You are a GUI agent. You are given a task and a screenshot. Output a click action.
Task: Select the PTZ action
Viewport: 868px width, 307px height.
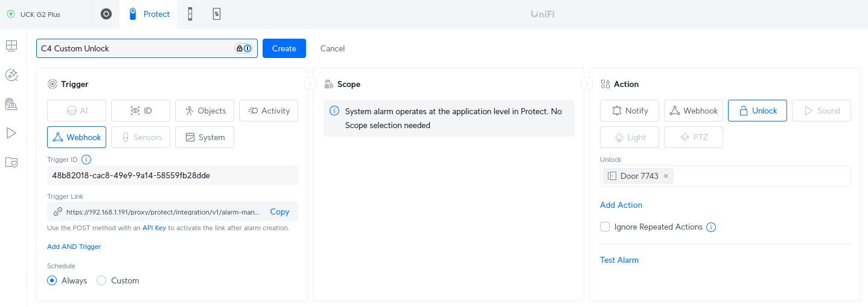click(x=694, y=137)
